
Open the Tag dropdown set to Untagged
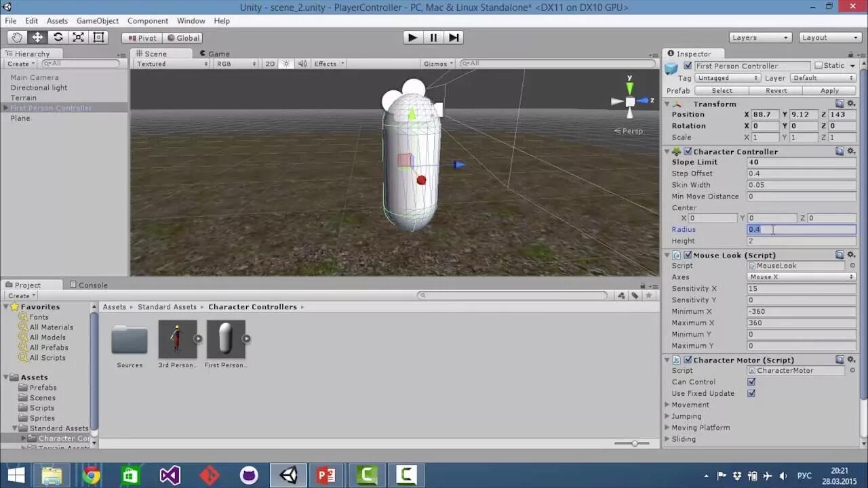[x=728, y=78]
